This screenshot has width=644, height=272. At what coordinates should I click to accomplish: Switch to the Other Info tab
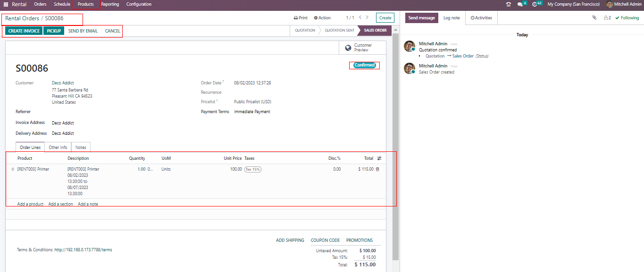click(58, 148)
